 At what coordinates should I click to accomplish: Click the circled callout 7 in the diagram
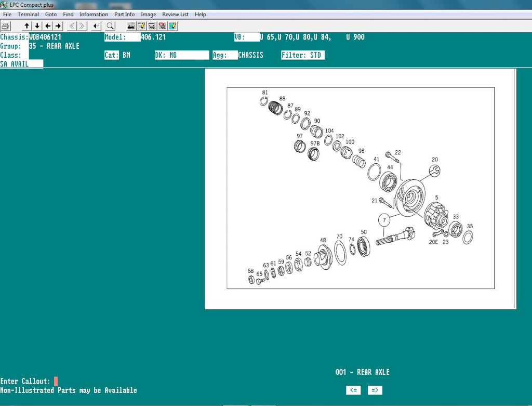(x=384, y=220)
